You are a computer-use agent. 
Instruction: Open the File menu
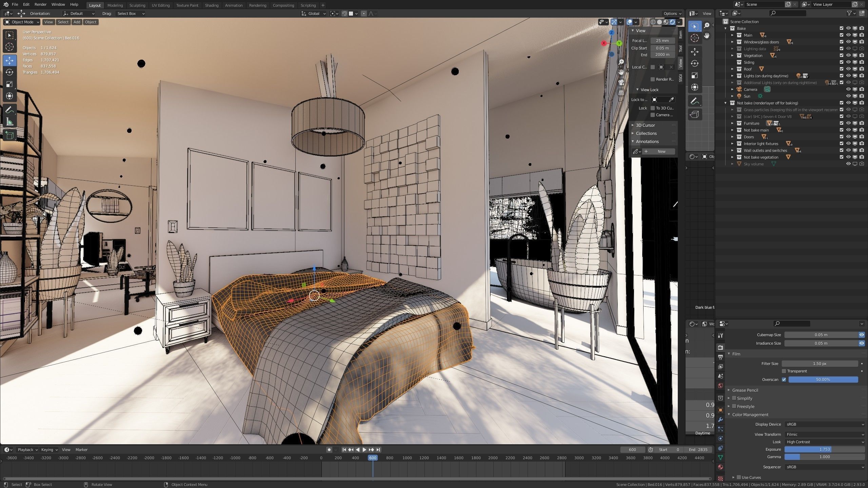(15, 4)
